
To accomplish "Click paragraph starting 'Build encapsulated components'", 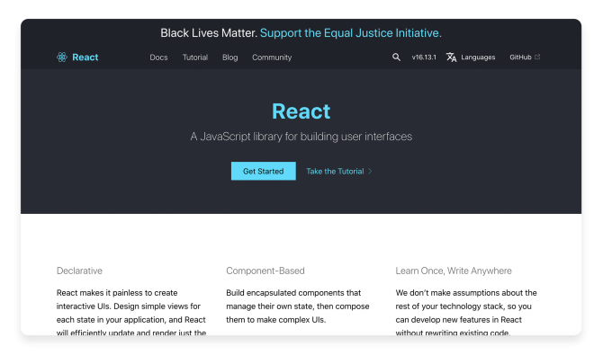I will (x=298, y=306).
